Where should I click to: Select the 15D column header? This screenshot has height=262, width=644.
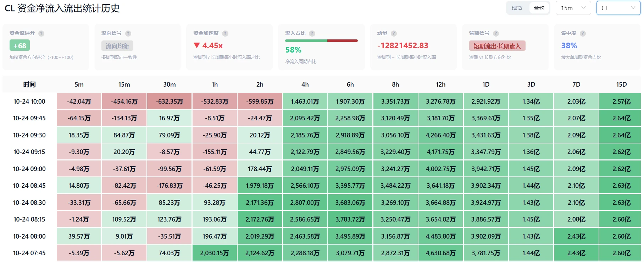621,84
